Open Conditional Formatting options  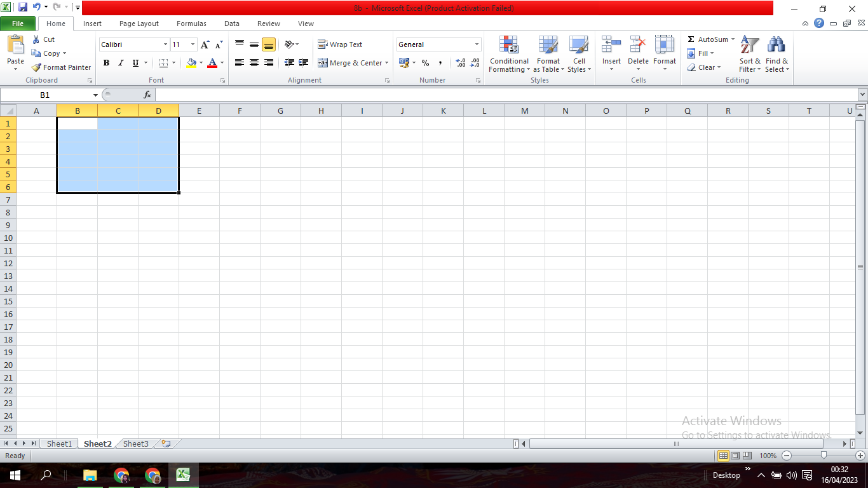click(509, 55)
